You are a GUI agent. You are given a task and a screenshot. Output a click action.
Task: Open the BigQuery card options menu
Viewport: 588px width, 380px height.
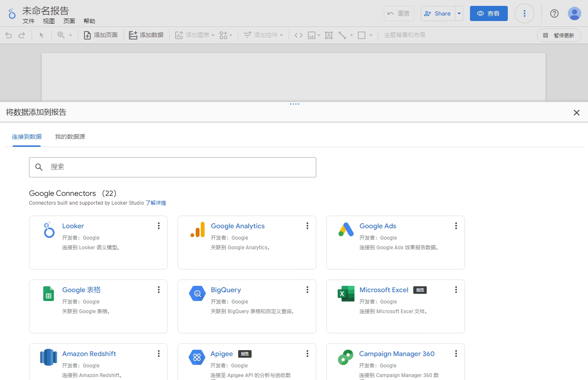click(307, 290)
